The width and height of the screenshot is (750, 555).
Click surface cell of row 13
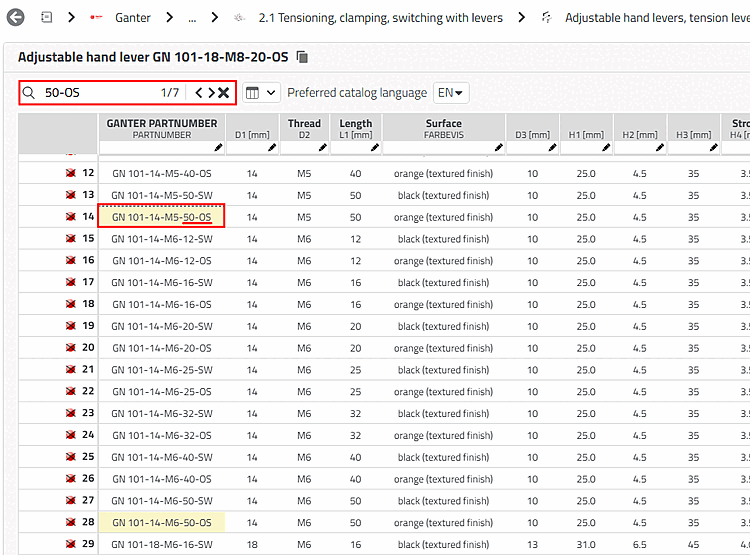(444, 195)
